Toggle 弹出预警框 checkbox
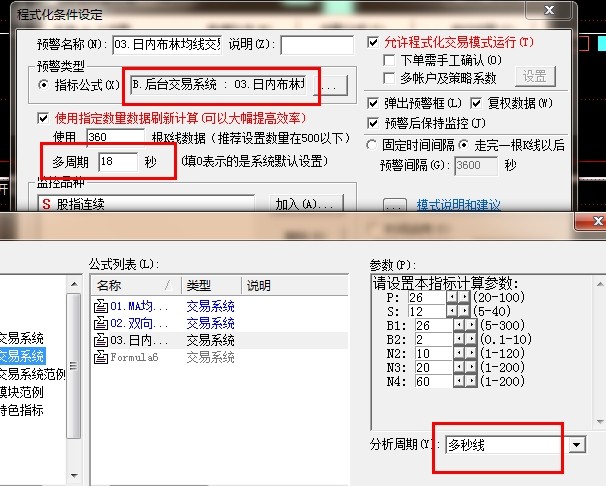 point(373,104)
